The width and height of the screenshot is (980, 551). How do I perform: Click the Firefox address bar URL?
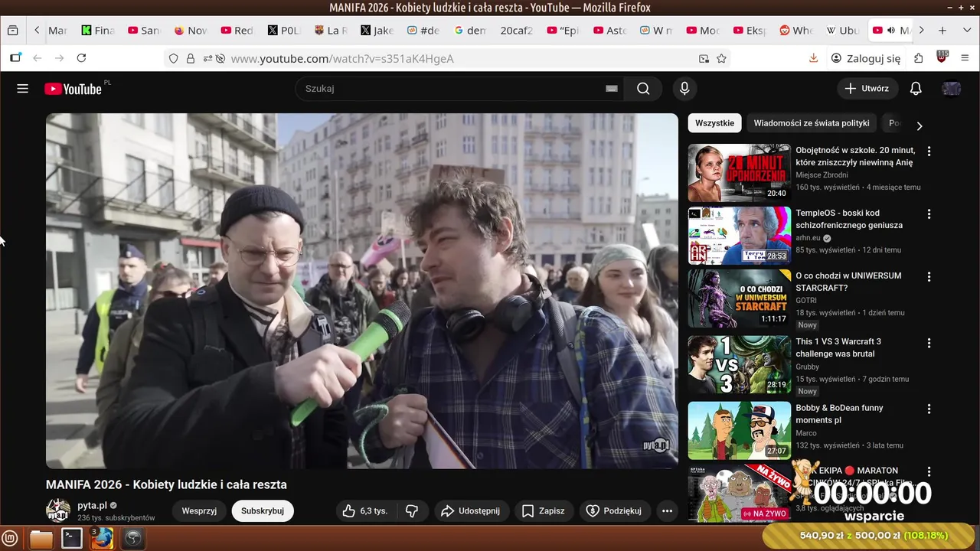[x=342, y=58]
